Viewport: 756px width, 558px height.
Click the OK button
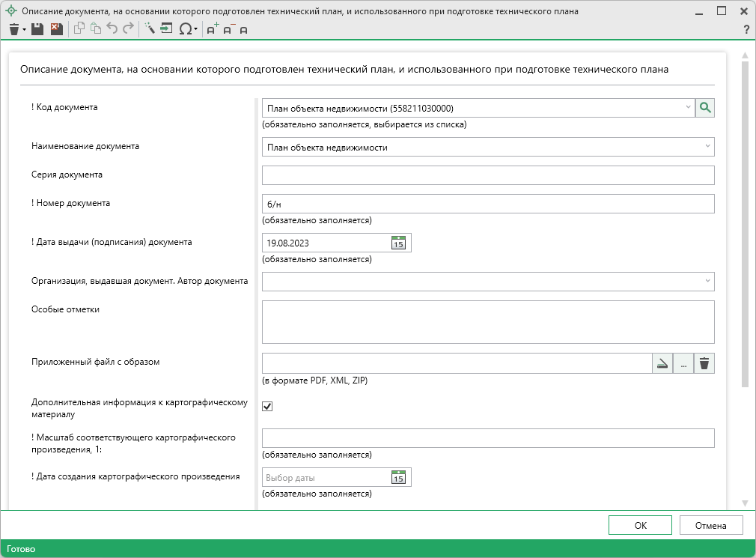[640, 525]
